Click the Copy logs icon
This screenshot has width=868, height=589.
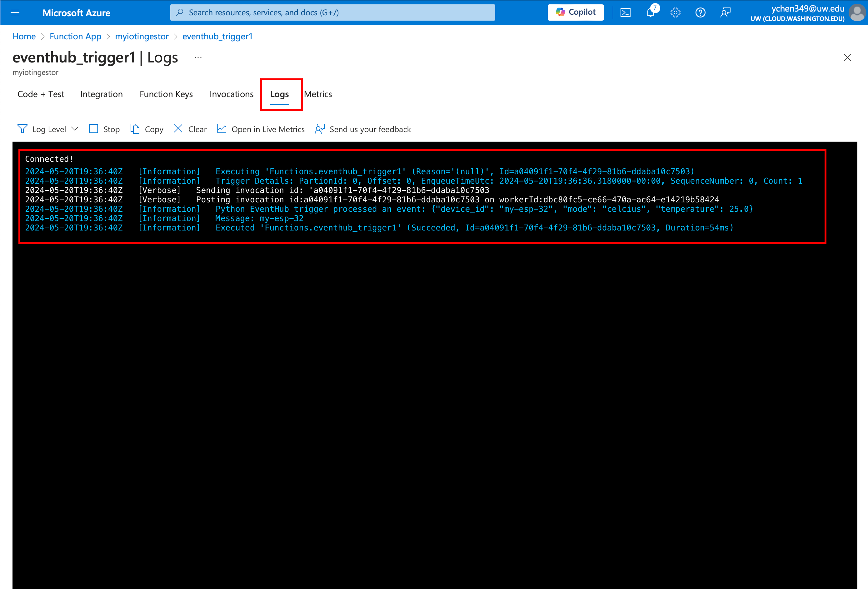tap(135, 129)
